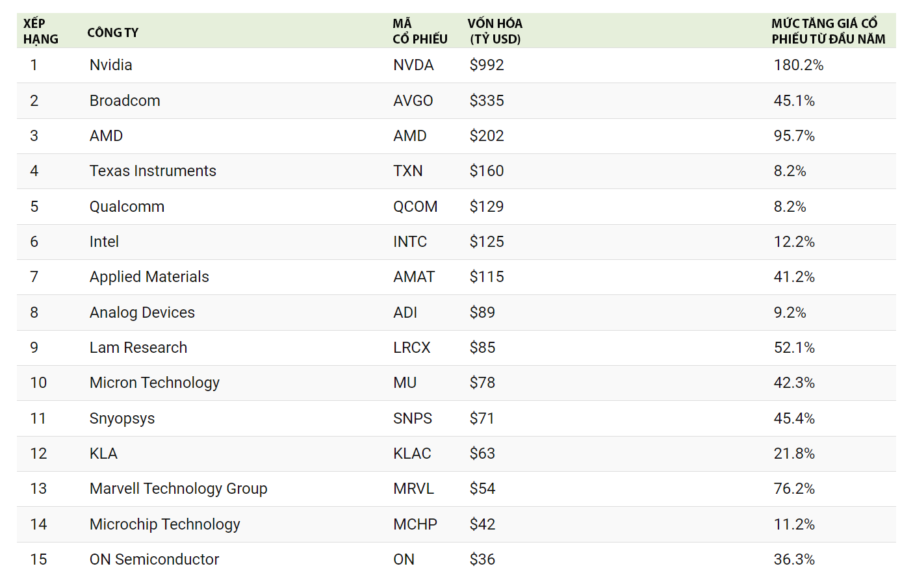Click Lam Research's 52.1% gain value
This screenshot has width=913, height=588.
coord(793,348)
